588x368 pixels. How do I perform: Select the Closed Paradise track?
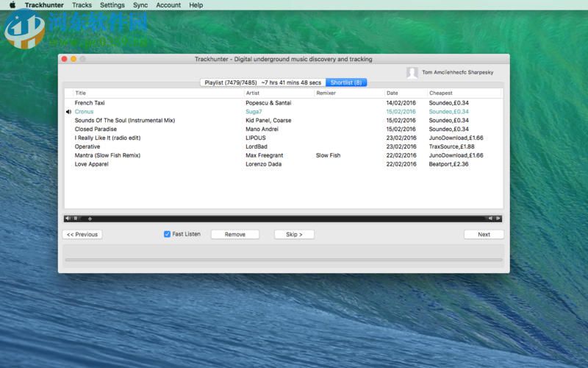pos(96,129)
